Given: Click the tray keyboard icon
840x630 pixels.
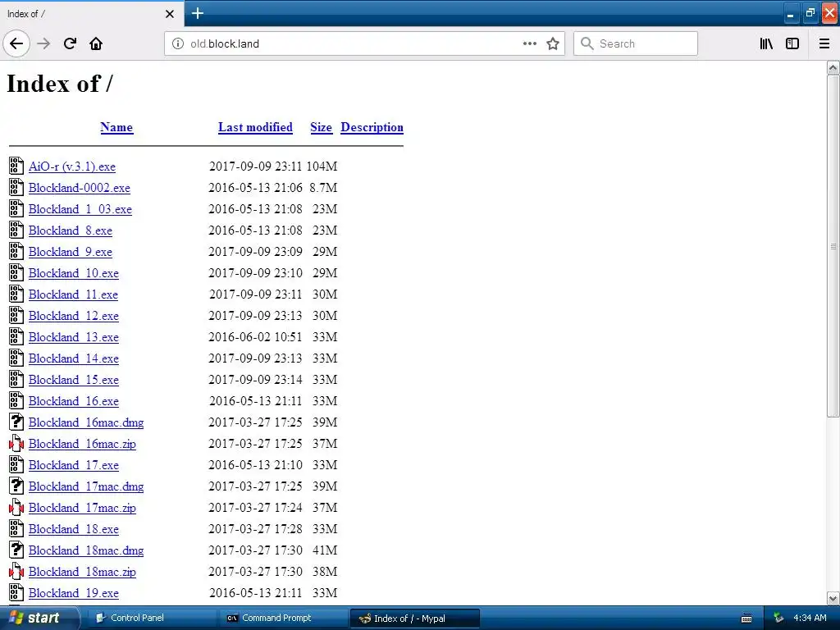Looking at the screenshot, I should 746,619.
